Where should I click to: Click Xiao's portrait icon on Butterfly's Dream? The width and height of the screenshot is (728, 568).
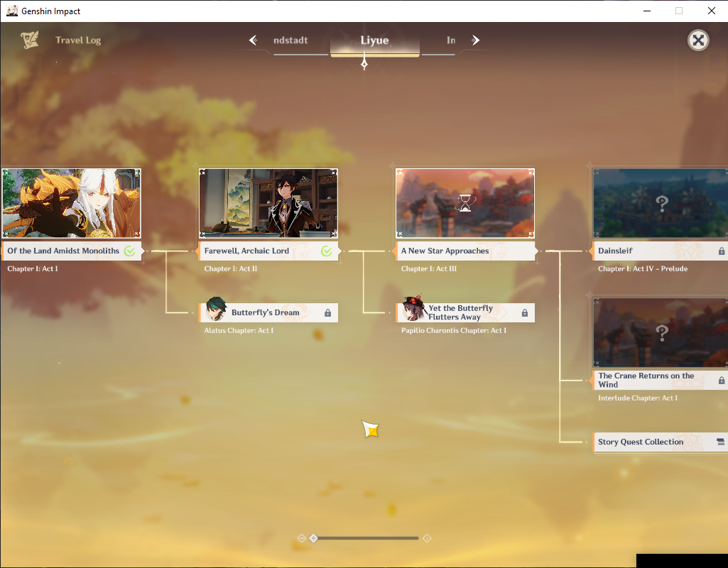[216, 310]
